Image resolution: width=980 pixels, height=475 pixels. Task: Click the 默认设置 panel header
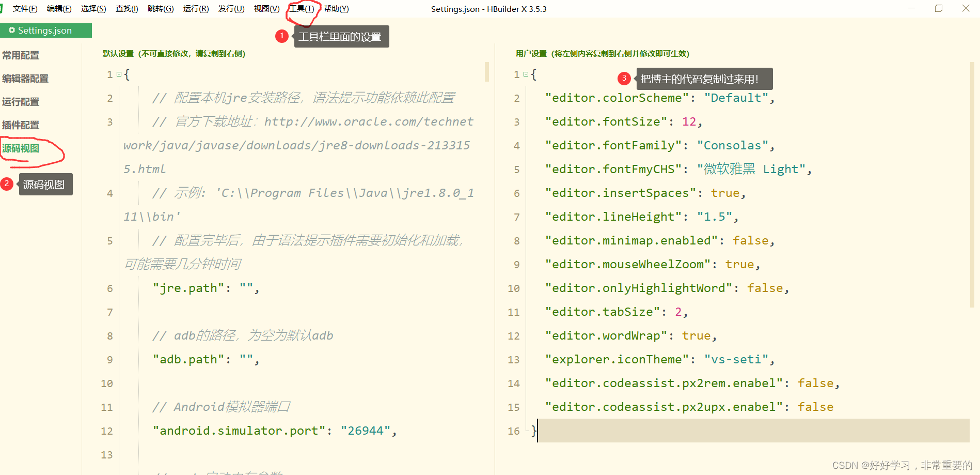(x=174, y=54)
